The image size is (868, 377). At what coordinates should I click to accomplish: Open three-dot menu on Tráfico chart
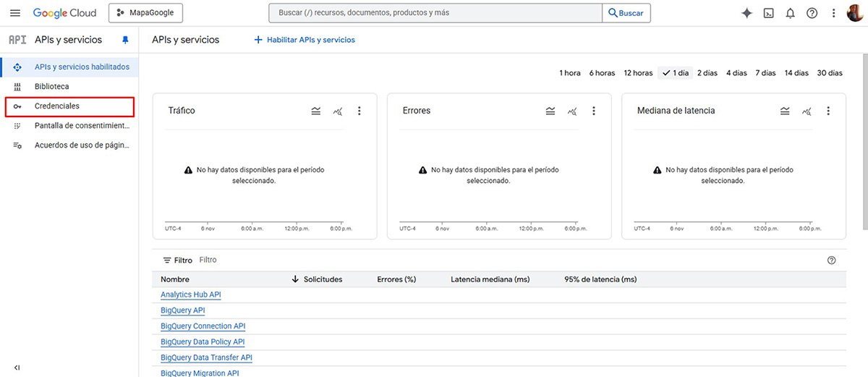click(x=359, y=111)
